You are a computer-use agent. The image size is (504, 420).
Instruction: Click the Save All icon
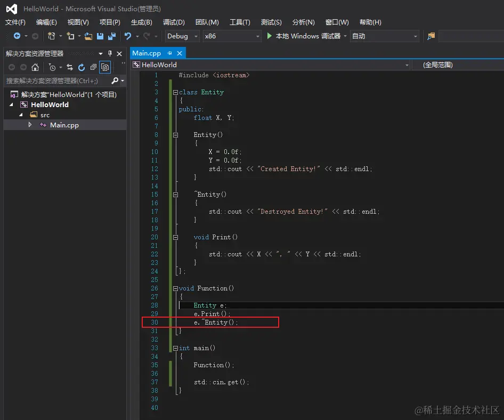tap(111, 36)
